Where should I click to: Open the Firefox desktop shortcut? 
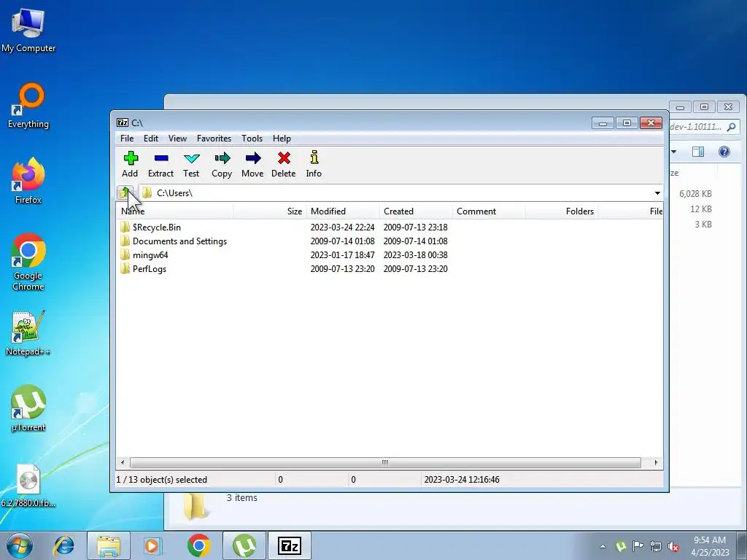tap(28, 181)
